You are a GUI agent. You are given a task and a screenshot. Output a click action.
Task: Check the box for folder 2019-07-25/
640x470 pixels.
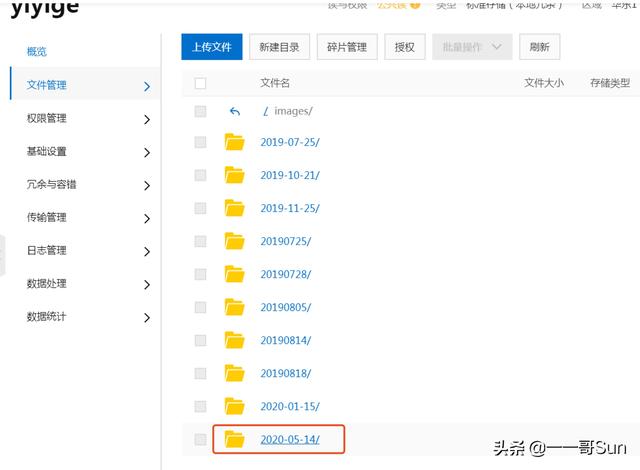pos(200,142)
